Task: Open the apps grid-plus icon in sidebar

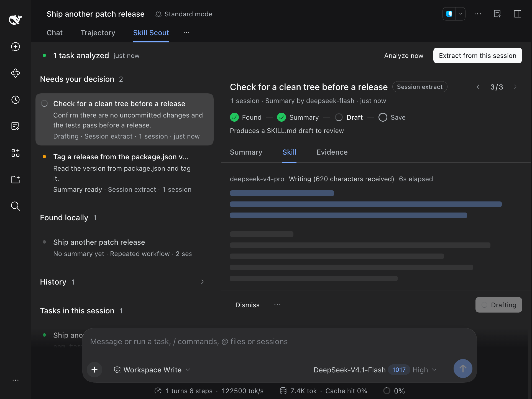Action: [15, 153]
